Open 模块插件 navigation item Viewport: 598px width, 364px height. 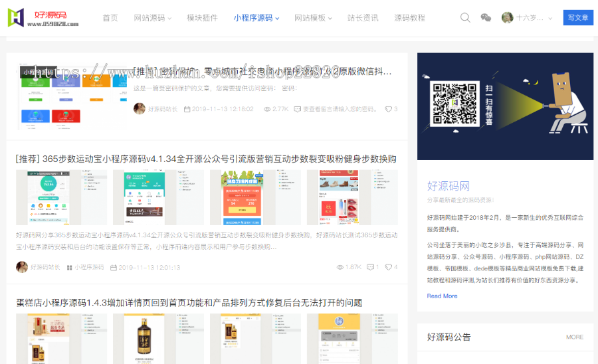click(202, 18)
